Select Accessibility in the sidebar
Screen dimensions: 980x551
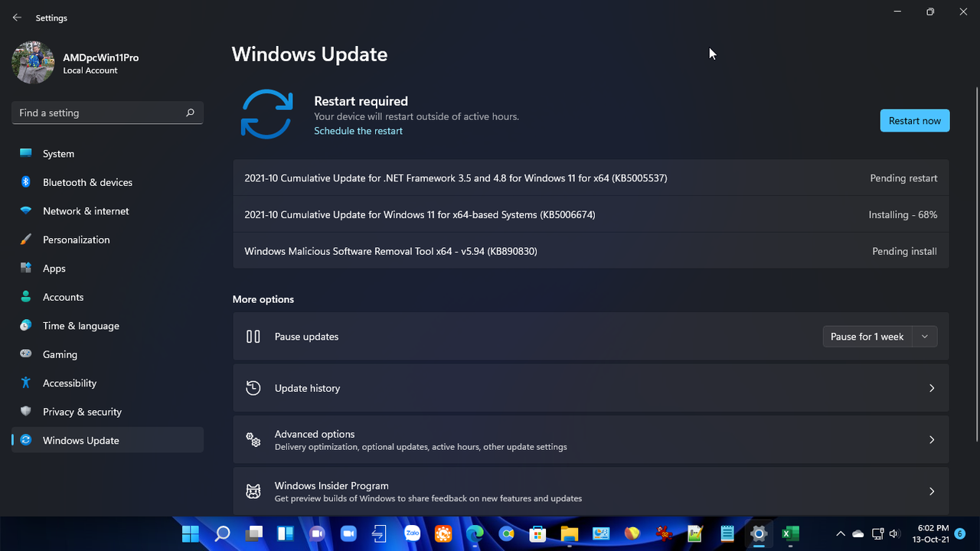click(x=107, y=383)
